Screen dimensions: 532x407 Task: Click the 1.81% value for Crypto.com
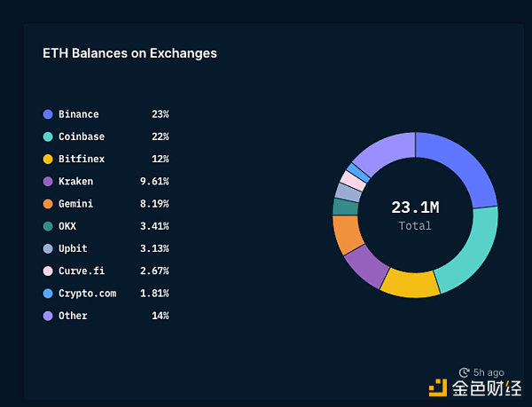[154, 294]
